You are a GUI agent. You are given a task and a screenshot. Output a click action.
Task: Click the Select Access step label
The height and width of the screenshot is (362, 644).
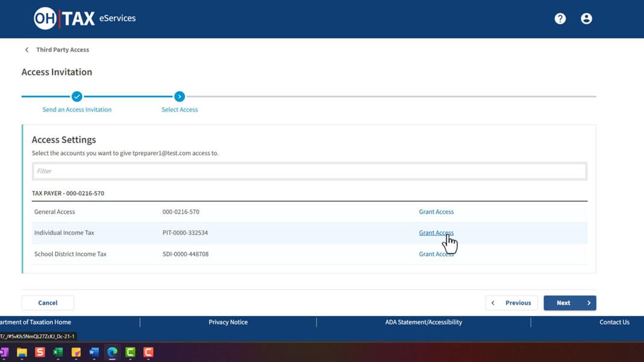[179, 110]
